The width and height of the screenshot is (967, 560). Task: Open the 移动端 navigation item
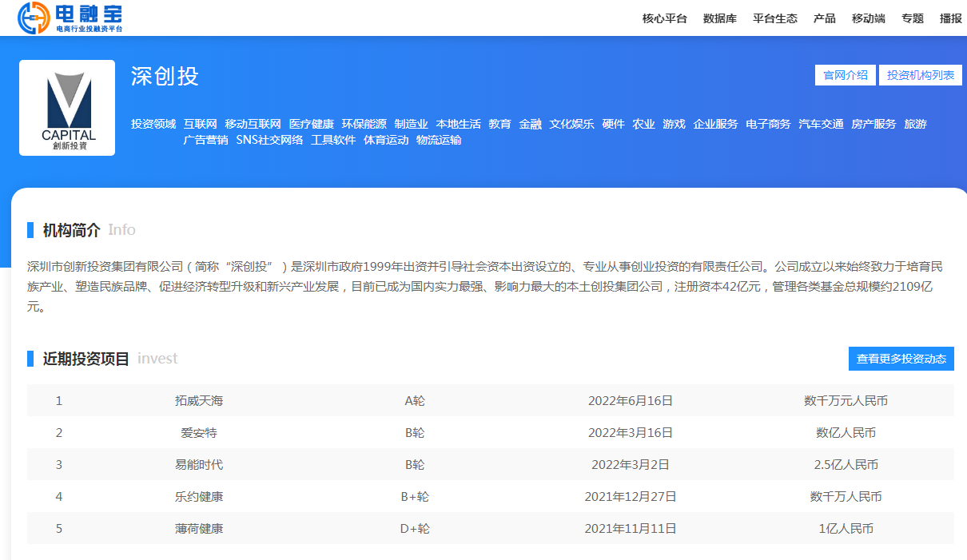point(869,18)
